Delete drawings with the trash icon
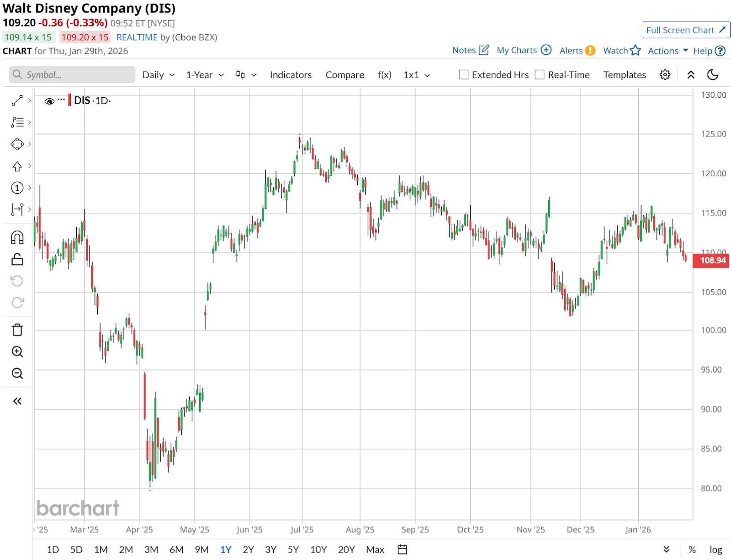Screen dimensions: 731x560 pyautogui.click(x=17, y=330)
